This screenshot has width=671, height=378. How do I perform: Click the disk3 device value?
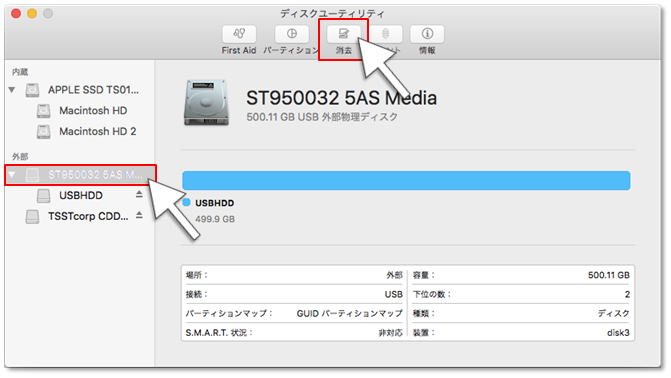point(618,333)
